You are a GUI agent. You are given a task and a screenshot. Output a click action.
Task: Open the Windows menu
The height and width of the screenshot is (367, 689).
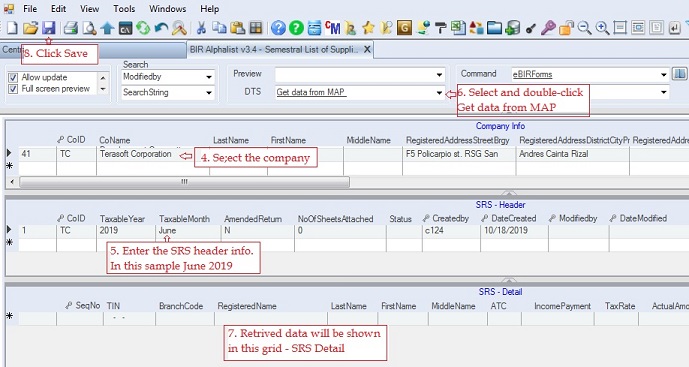click(167, 9)
